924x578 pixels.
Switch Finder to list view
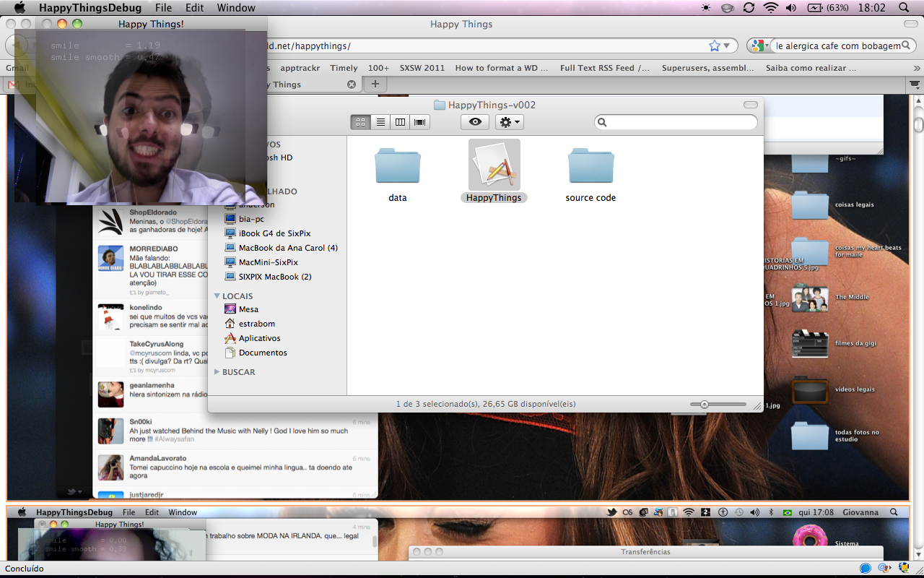click(x=380, y=122)
